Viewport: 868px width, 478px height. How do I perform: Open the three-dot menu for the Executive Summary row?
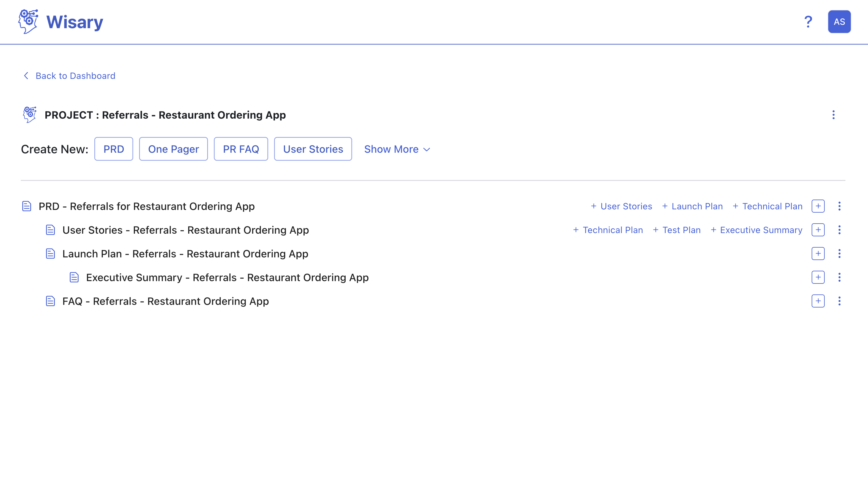point(839,277)
